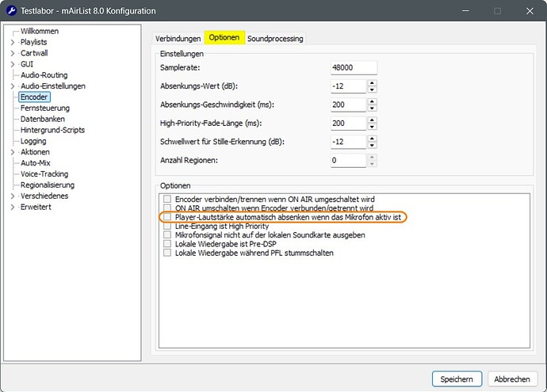This screenshot has height=392, width=547.
Task: Decrease High-Priority-Fade-Länge with down arrow
Action: (372, 127)
